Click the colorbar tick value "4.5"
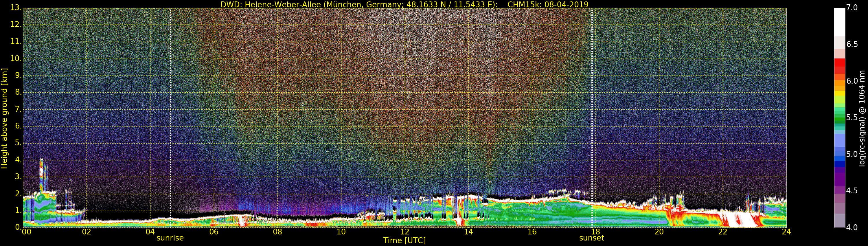Image resolution: width=868 pixels, height=246 pixels. click(852, 191)
